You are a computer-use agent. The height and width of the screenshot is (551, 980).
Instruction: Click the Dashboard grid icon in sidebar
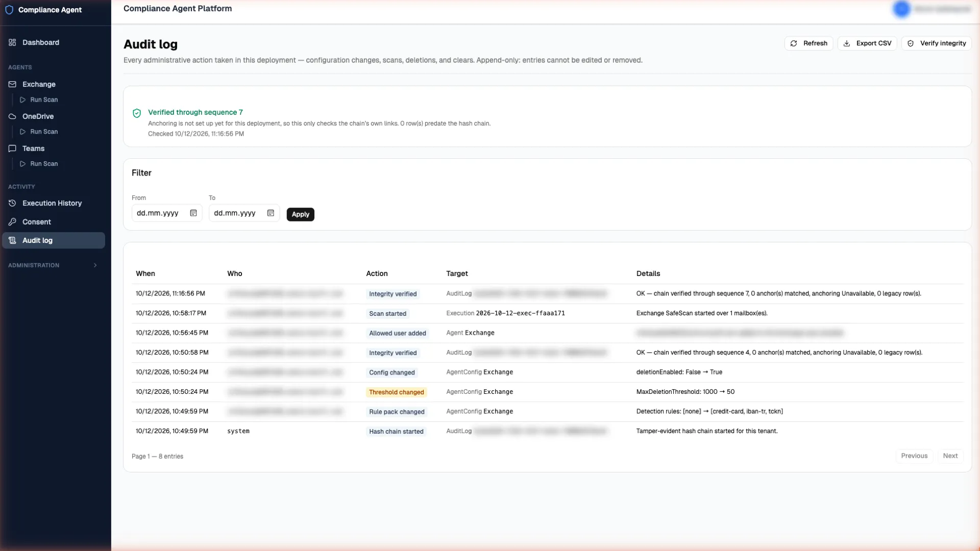coord(12,42)
